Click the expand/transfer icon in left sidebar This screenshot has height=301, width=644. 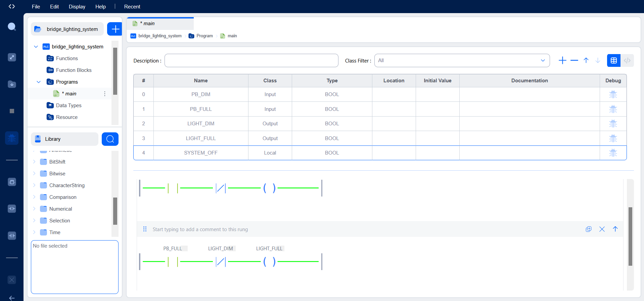[12, 57]
